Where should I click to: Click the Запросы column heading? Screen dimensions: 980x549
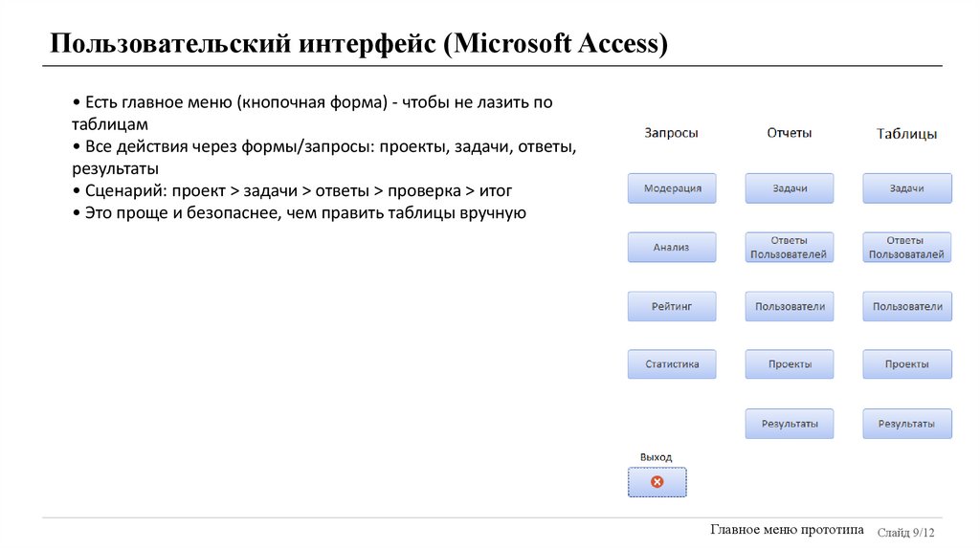[x=671, y=133]
